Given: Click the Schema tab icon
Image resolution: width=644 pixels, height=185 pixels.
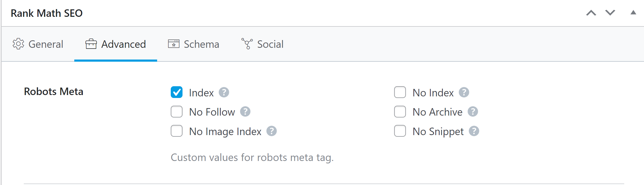Looking at the screenshot, I should point(174,44).
